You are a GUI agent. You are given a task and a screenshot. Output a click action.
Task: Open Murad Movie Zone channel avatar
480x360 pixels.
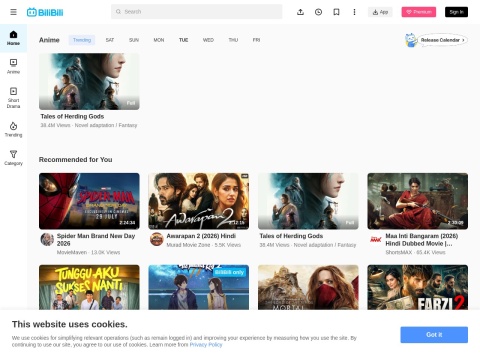tap(156, 239)
